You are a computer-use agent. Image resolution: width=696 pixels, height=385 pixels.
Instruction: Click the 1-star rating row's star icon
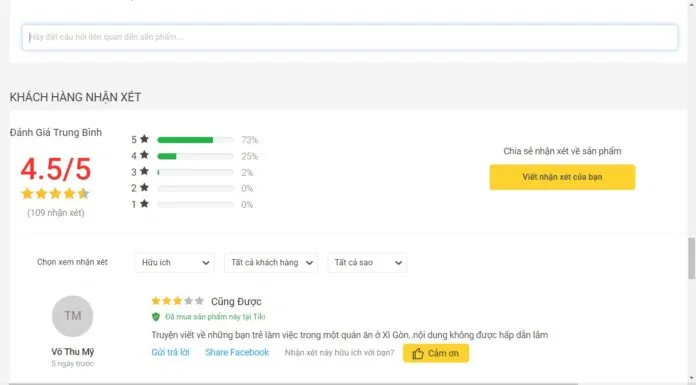[x=144, y=204]
